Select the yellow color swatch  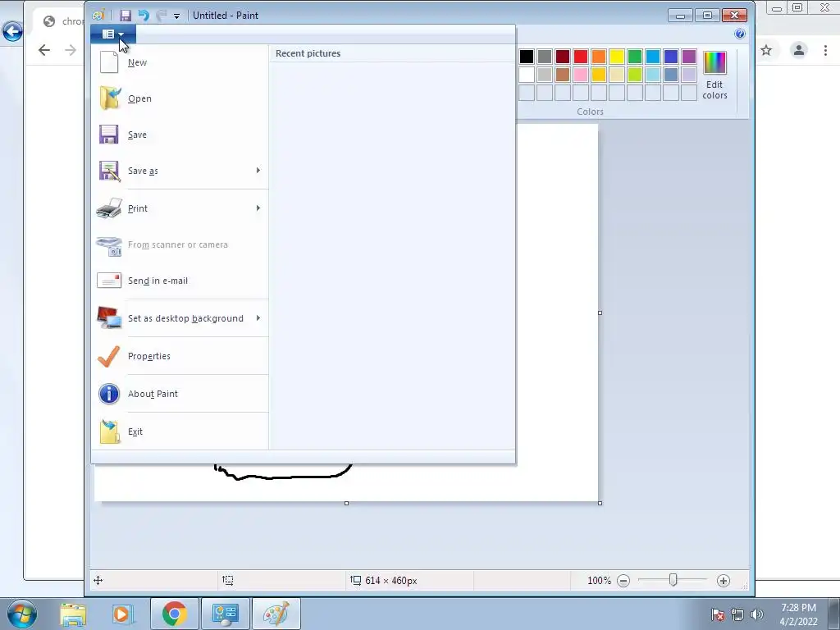coord(617,57)
